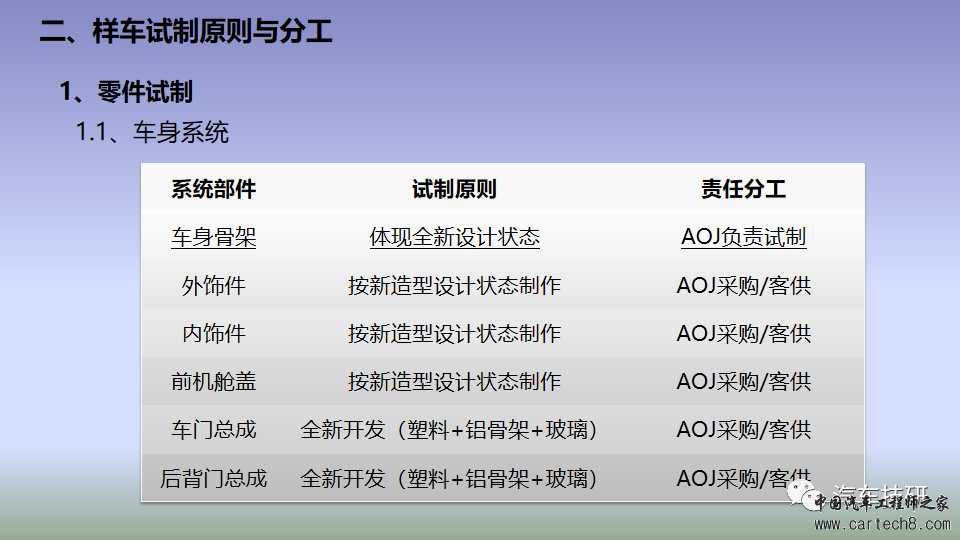Click the WeChat logo icon in the watermark
Image resolution: width=960 pixels, height=540 pixels.
tap(802, 492)
